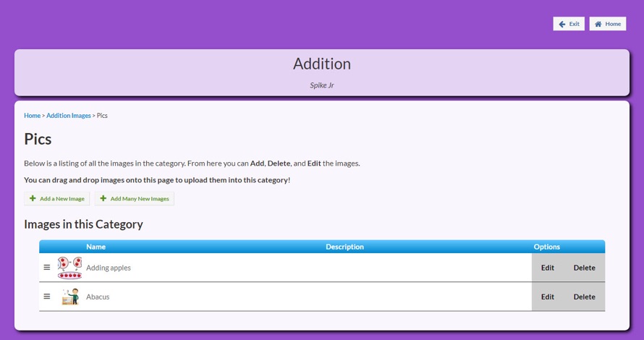Click the Description column header

coord(344,247)
